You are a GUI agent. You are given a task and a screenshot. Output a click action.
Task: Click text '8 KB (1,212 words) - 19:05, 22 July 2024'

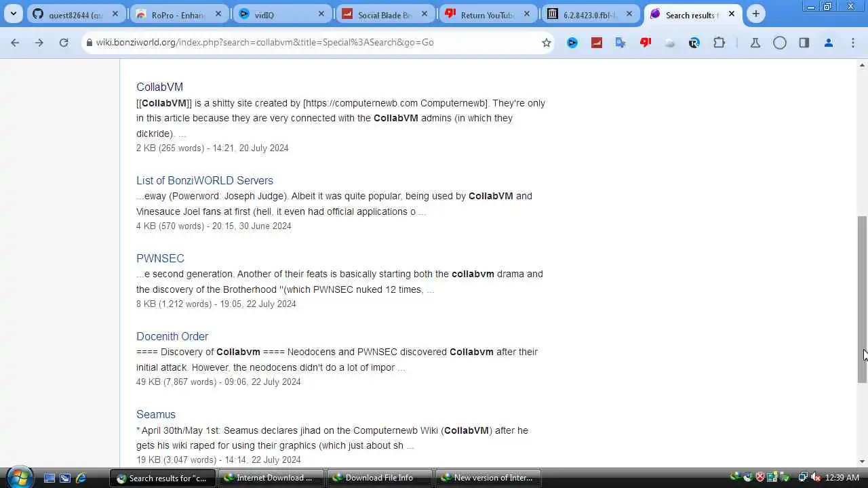coord(216,304)
